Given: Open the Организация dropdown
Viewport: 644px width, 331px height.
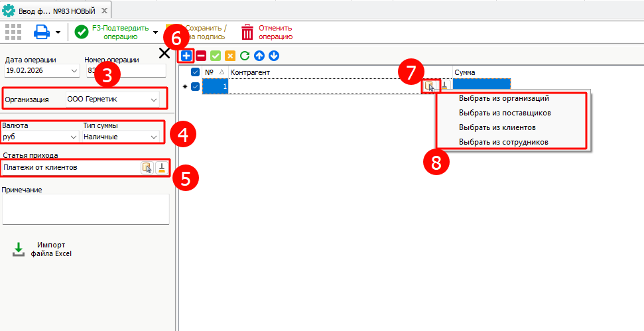Looking at the screenshot, I should 154,99.
